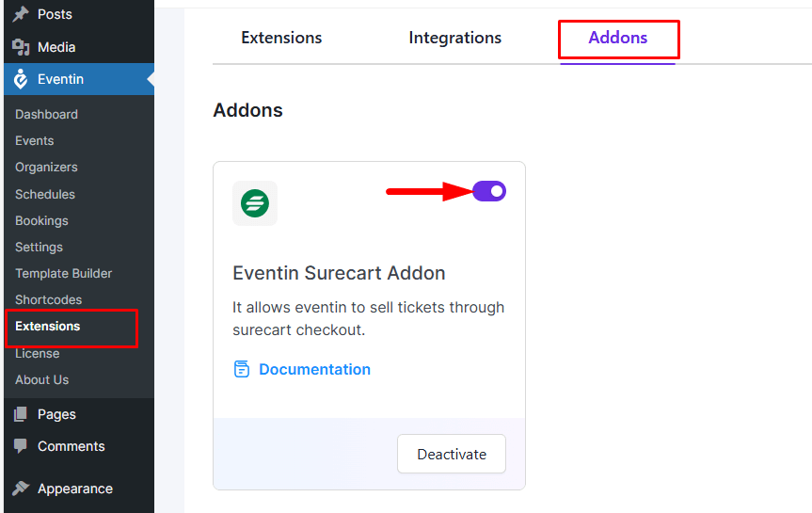The image size is (812, 513).
Task: Click the Eventin logo icon
Action: pos(20,80)
